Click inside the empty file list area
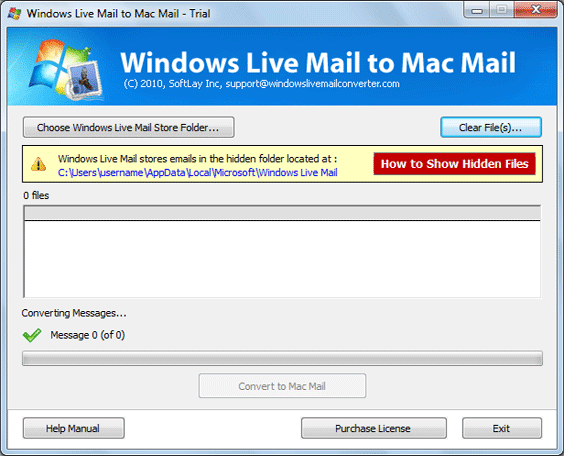The height and width of the screenshot is (456, 564). pyautogui.click(x=282, y=259)
